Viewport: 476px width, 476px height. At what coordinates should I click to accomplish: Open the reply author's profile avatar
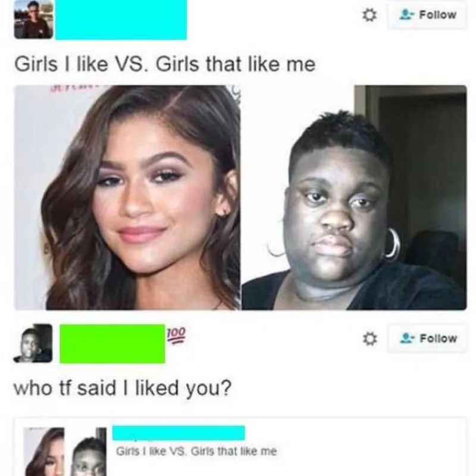pos(33,343)
